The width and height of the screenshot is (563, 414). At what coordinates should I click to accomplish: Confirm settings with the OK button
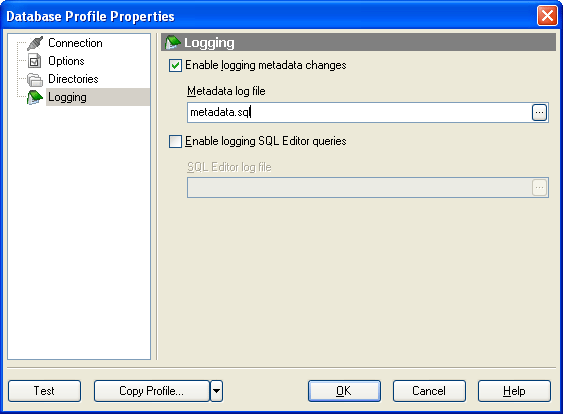344,391
